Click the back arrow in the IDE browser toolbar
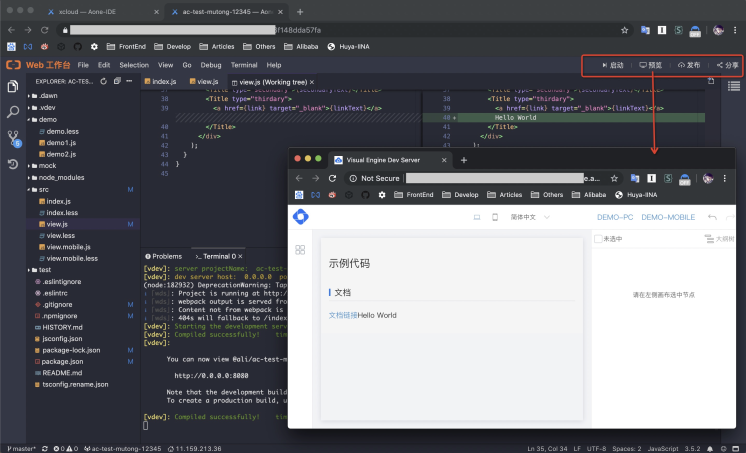 (11, 30)
